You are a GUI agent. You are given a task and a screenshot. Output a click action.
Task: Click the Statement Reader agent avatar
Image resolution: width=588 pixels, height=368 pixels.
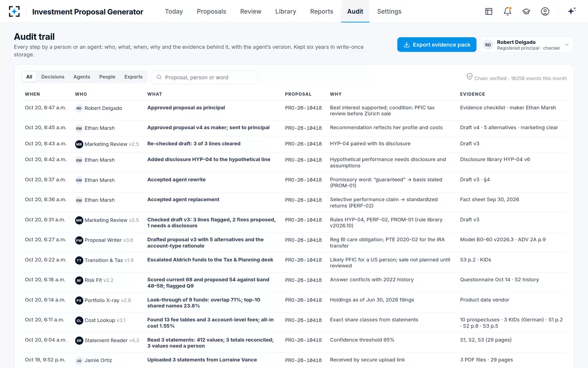click(x=79, y=341)
